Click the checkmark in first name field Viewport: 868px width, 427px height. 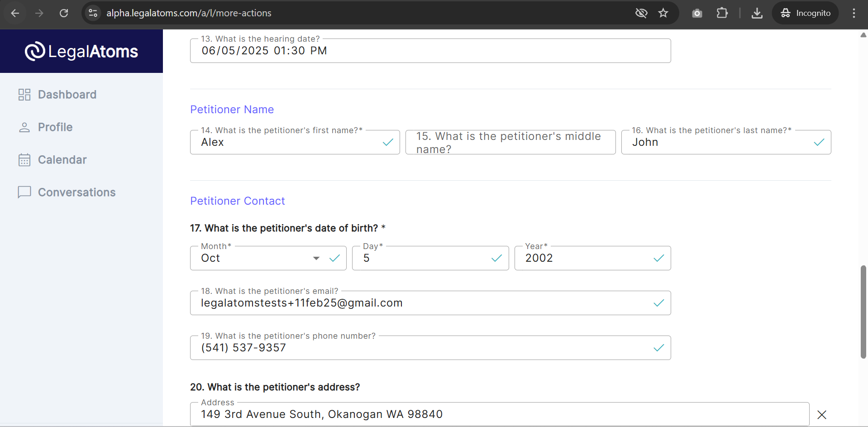tap(388, 142)
